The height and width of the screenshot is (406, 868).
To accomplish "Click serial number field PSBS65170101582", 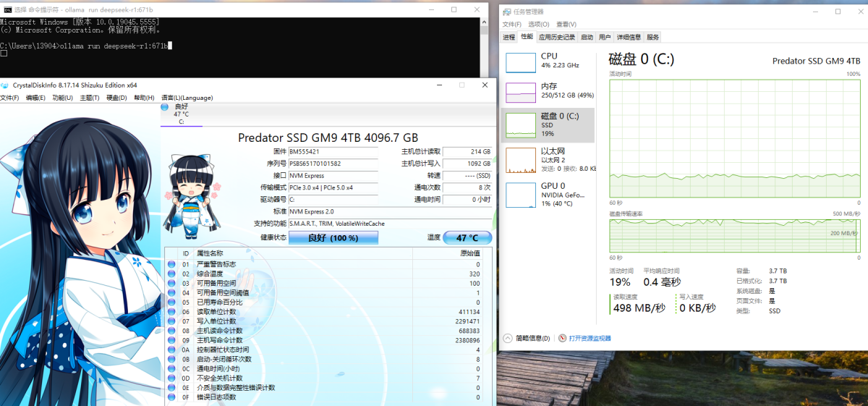I will 333,164.
